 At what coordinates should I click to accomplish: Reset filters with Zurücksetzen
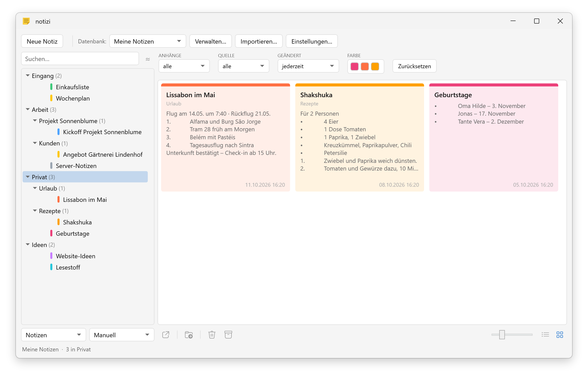coord(414,66)
